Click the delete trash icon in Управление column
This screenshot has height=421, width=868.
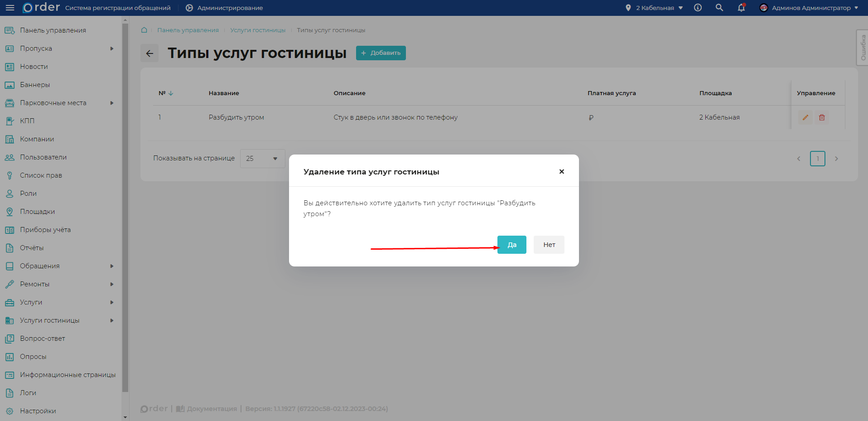point(822,117)
